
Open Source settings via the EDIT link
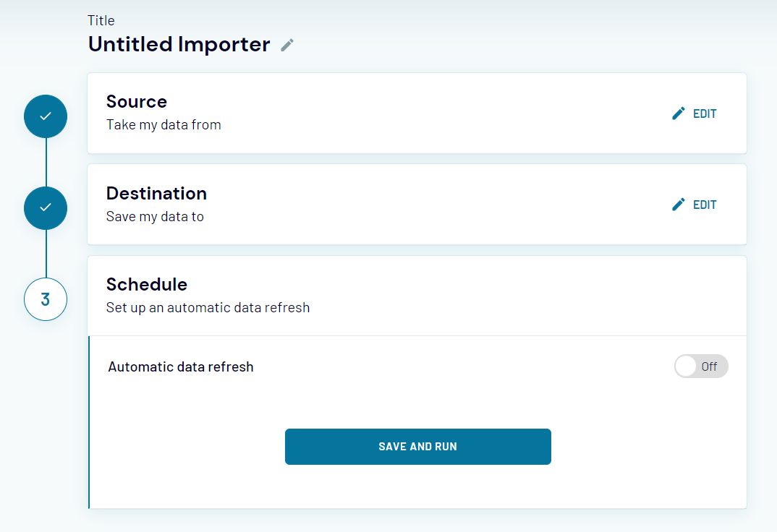(x=705, y=113)
